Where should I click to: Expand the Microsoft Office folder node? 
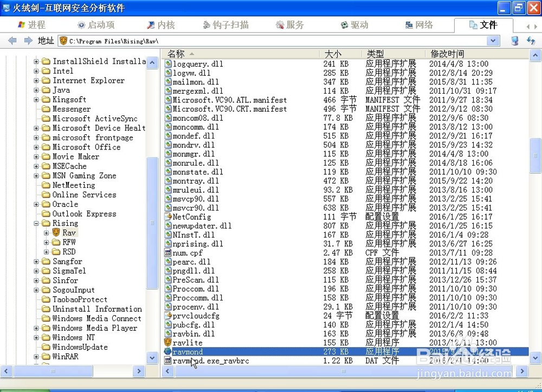pyautogui.click(x=36, y=147)
